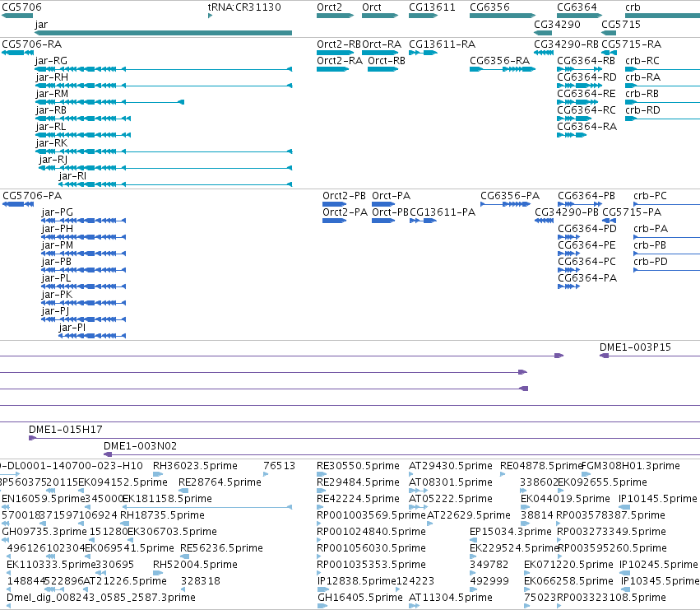700x610 pixels.
Task: Click the jar gene bar
Action: (x=164, y=33)
